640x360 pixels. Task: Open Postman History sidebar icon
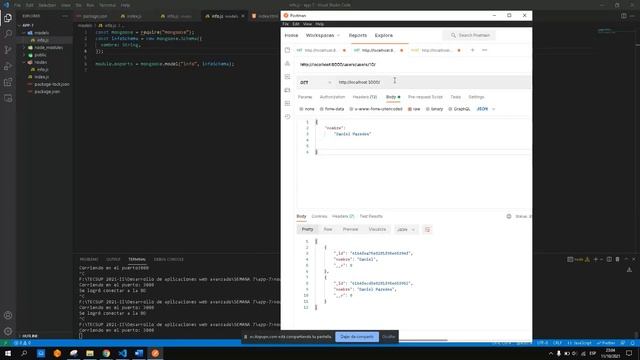coord(287,117)
